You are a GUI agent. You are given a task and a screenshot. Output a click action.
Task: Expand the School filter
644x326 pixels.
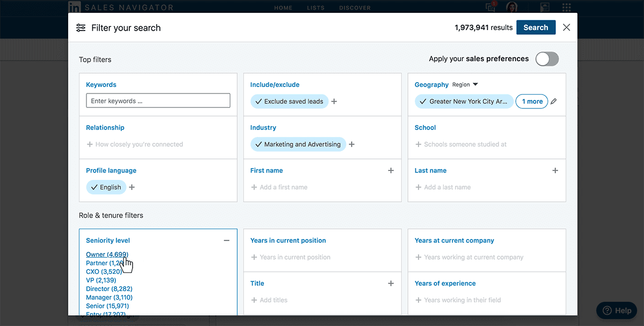pyautogui.click(x=460, y=144)
